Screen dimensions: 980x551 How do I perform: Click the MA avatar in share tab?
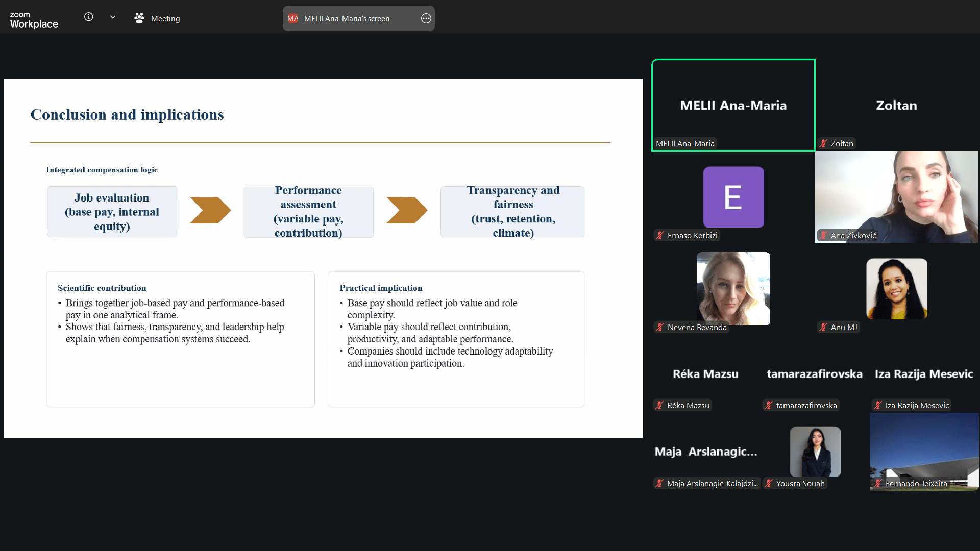coord(293,19)
